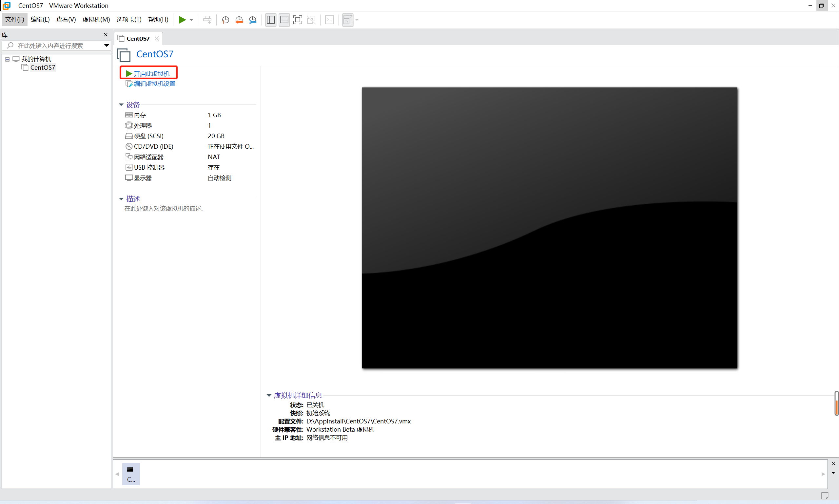
Task: Click the status bar message icon
Action: tap(824, 495)
